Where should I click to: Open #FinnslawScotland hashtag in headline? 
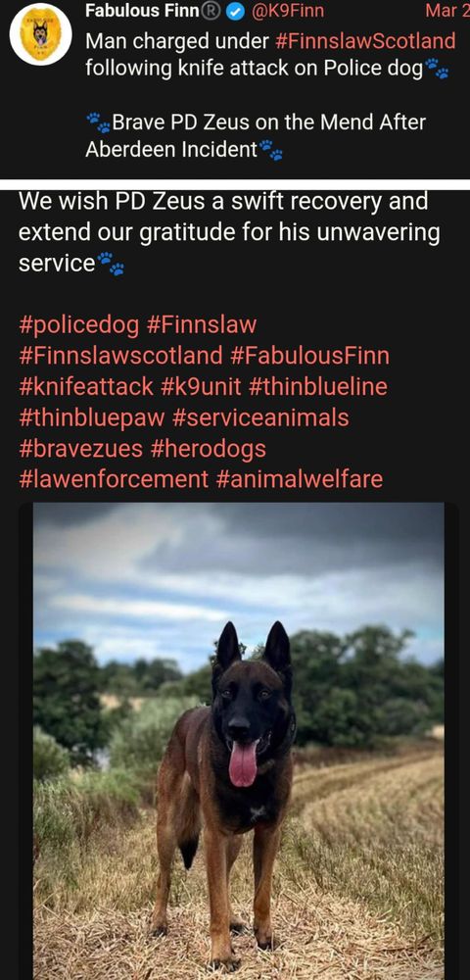(x=364, y=41)
